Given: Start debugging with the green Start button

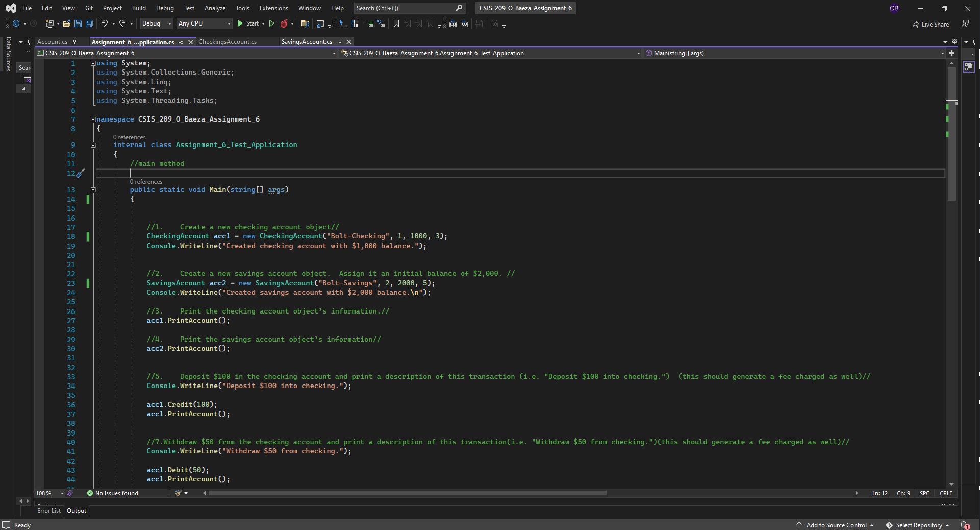Looking at the screenshot, I should coord(250,23).
